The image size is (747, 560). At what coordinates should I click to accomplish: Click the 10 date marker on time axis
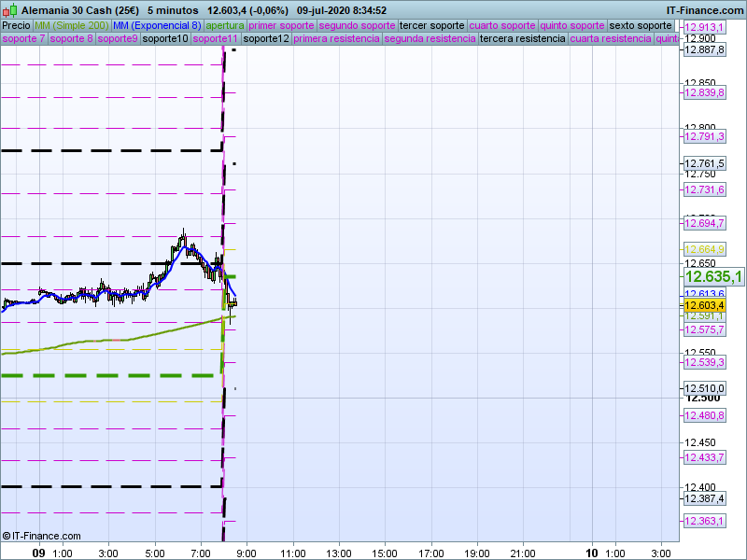(591, 553)
